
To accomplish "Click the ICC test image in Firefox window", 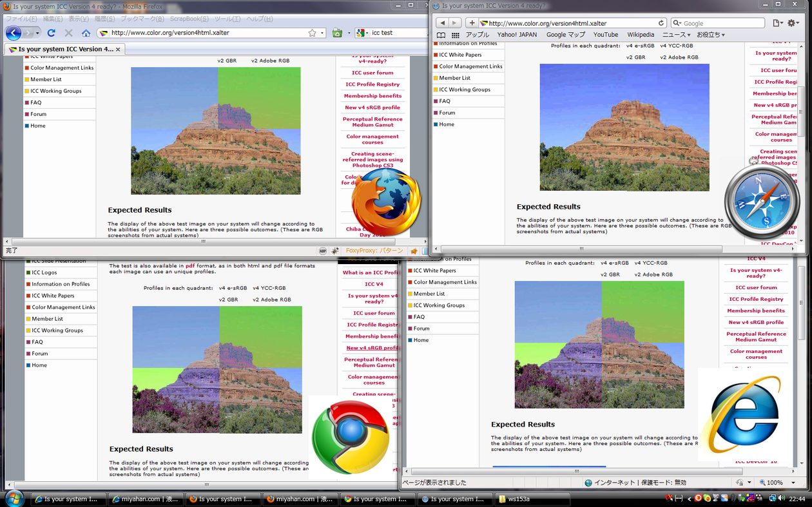I will click(216, 131).
